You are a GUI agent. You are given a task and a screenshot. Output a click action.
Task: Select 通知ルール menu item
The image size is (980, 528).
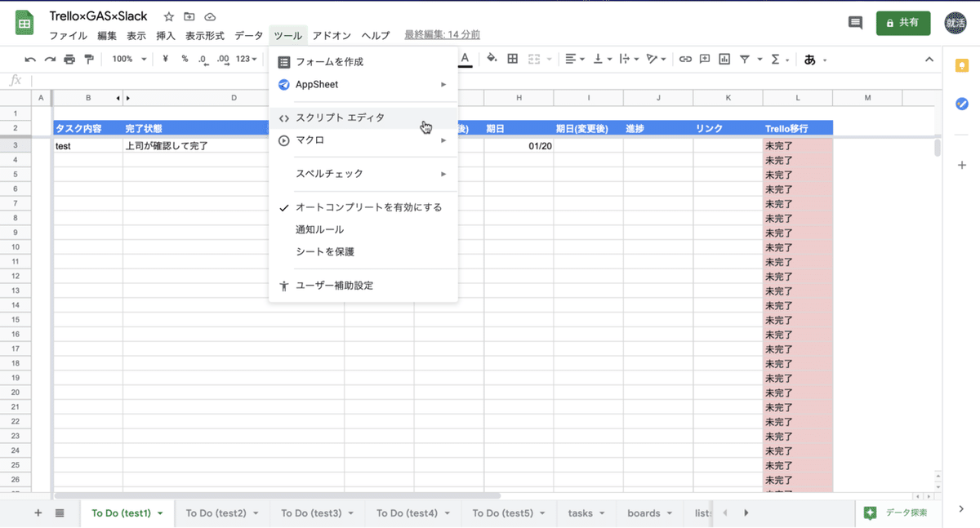[363, 230]
